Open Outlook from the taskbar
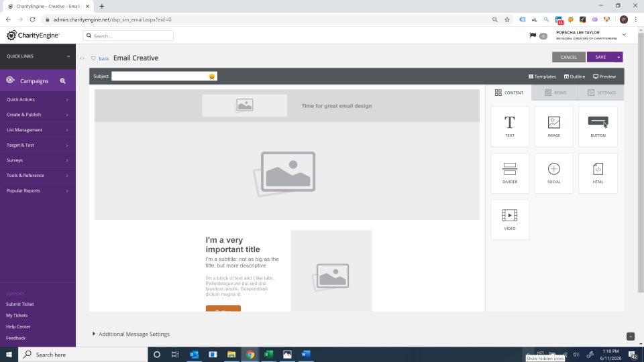The height and width of the screenshot is (362, 644). (195, 354)
